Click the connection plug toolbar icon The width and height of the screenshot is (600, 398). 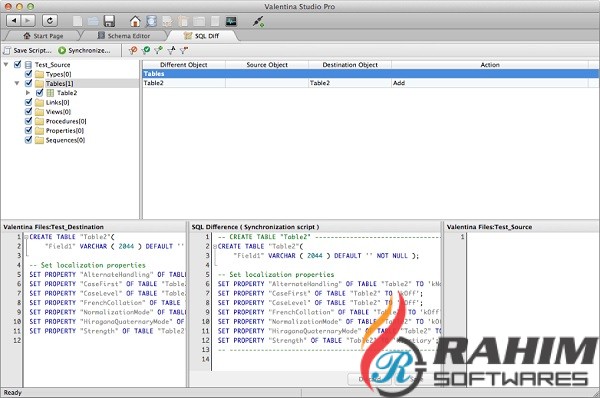pos(258,21)
